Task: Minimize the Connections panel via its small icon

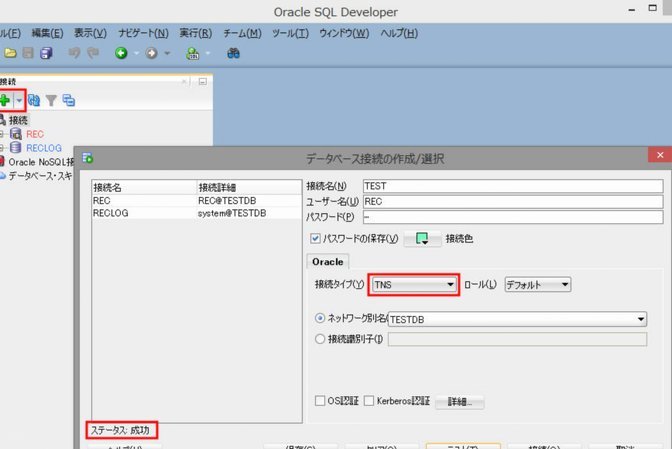Action: click(x=203, y=81)
